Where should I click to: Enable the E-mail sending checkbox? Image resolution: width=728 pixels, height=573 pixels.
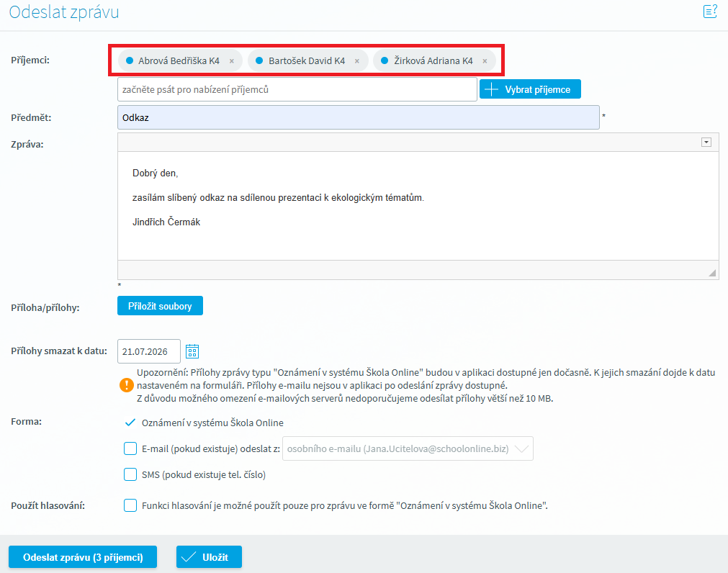pos(130,448)
